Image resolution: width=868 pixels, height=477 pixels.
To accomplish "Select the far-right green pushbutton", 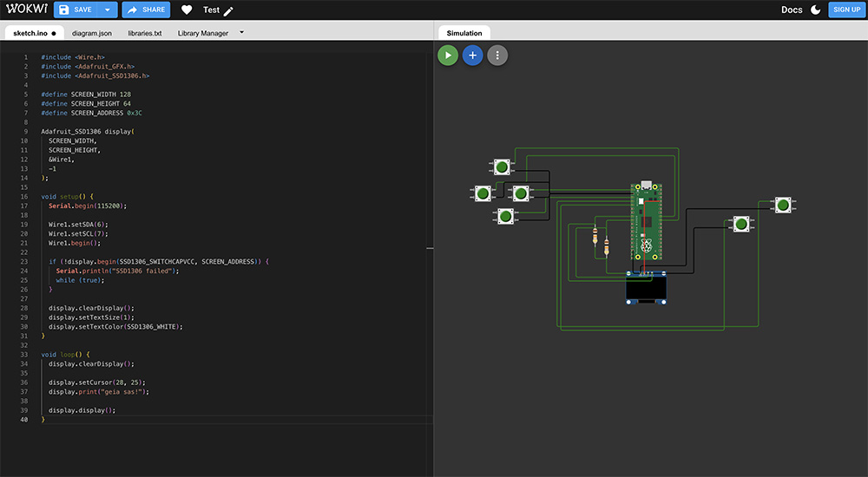I will 783,206.
